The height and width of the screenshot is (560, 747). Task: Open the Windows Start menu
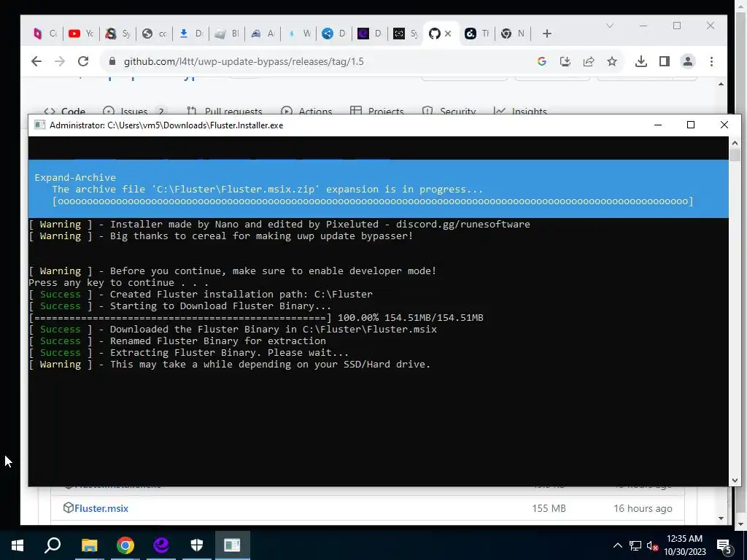point(18,545)
